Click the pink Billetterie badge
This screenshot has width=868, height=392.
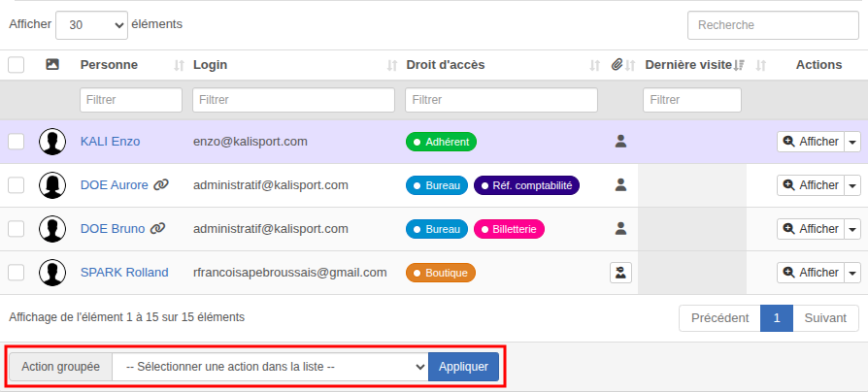point(510,229)
